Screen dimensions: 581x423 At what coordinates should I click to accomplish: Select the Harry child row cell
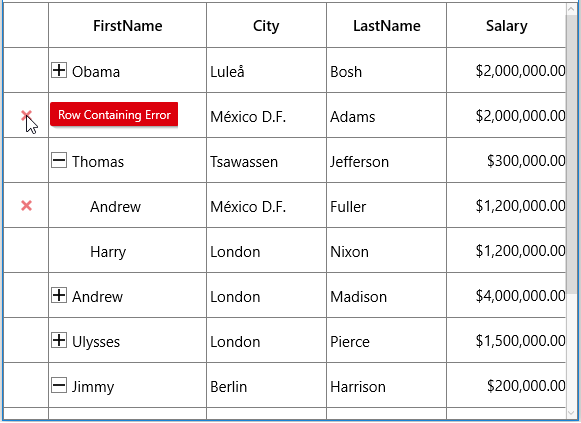coord(127,250)
